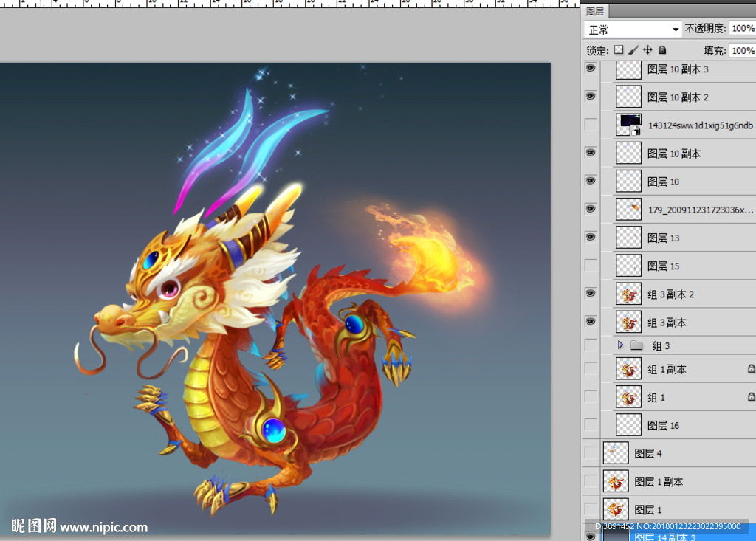The width and height of the screenshot is (756, 541).
Task: Select the 图层 13 layer name
Action: tap(663, 238)
